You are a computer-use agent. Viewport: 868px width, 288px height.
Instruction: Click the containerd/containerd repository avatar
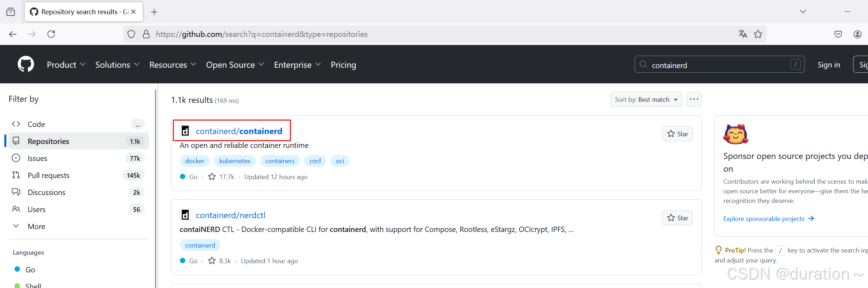pos(185,131)
